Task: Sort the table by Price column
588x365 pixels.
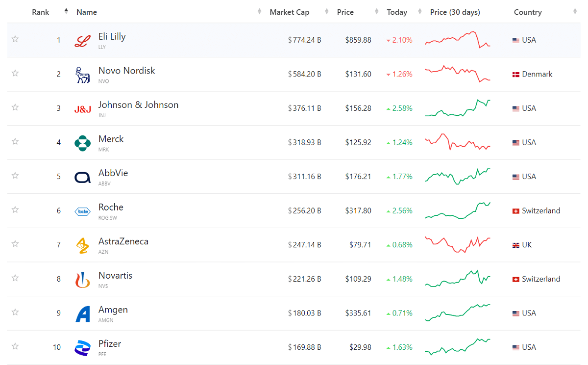Action: 345,12
